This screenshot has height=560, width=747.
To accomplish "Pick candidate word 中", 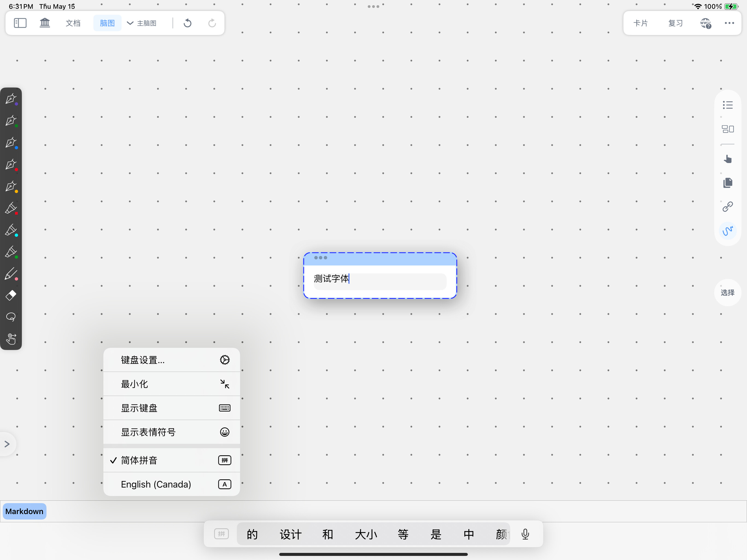I will tap(469, 534).
